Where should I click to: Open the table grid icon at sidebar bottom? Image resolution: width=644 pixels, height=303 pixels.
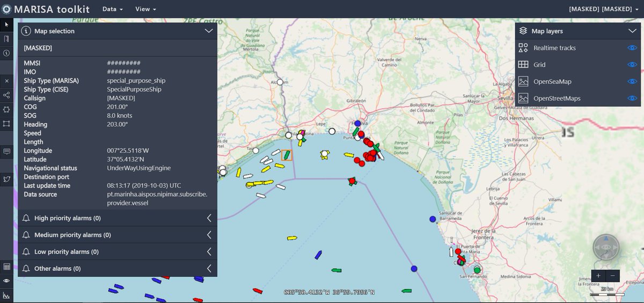click(6, 266)
